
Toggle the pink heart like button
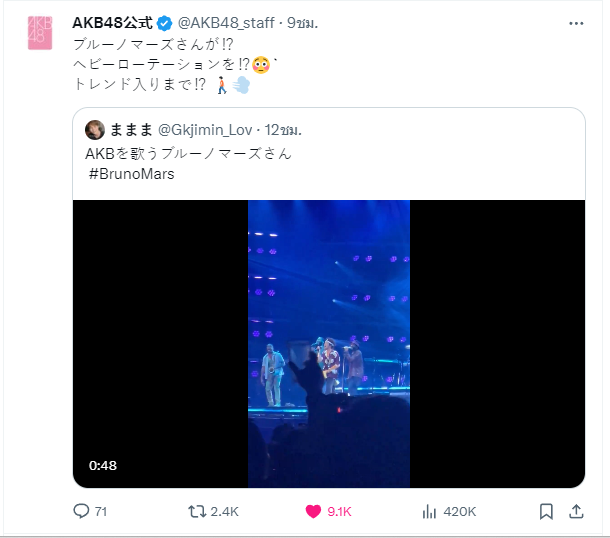(313, 511)
